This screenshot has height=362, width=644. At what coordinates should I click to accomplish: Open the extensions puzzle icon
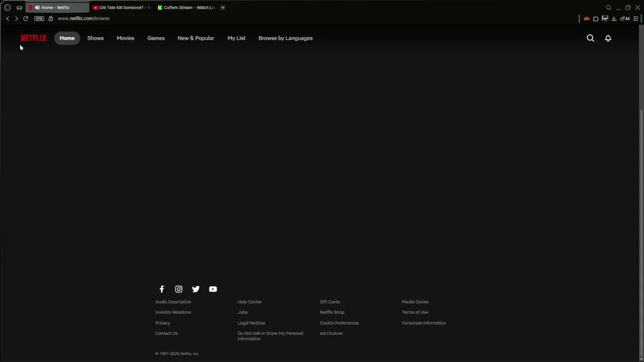point(596,19)
